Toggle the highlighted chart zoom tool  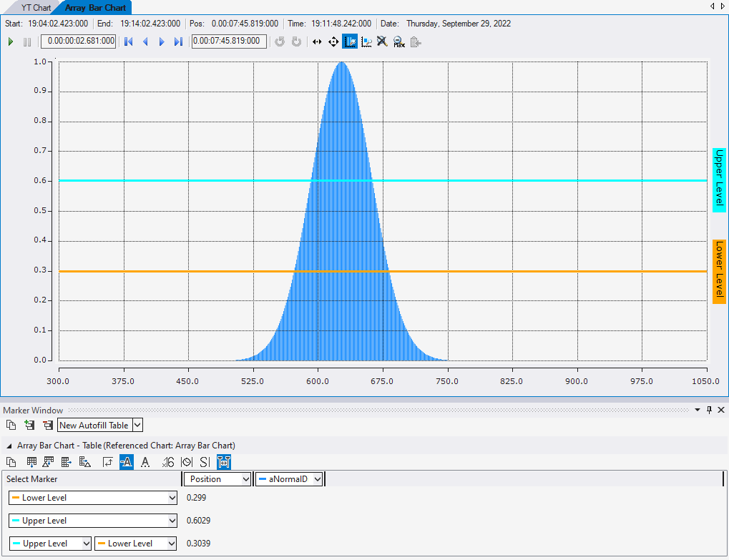(x=350, y=41)
